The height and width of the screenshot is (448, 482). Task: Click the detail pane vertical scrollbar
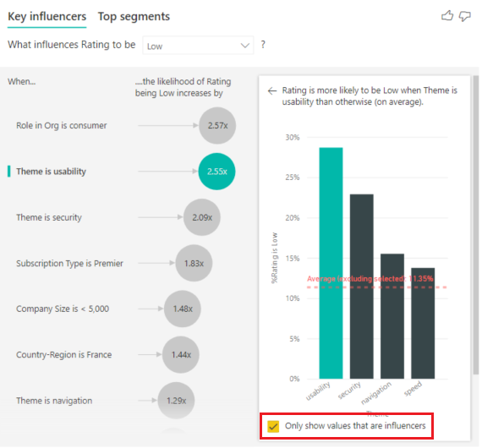476,224
